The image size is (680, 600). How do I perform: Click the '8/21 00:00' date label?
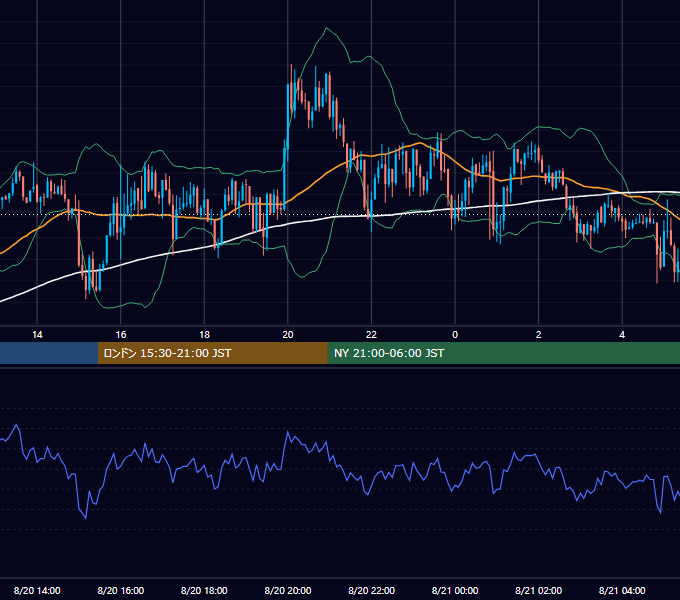click(x=455, y=590)
